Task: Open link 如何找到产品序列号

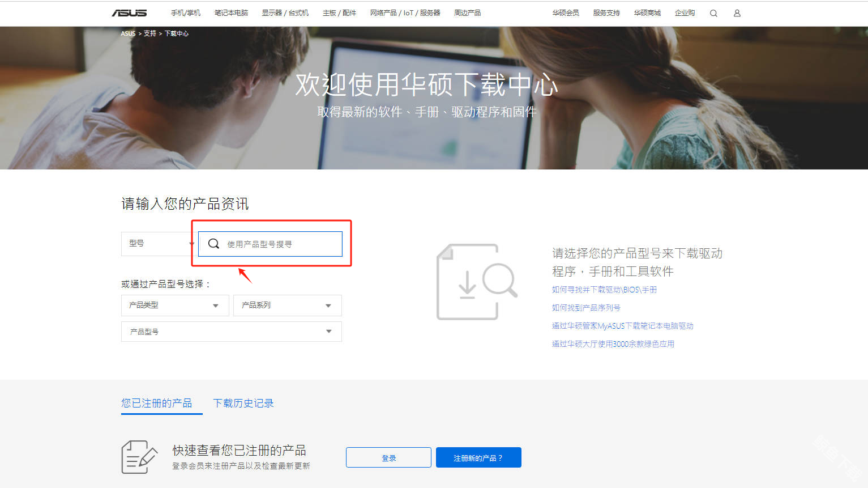Action: tap(586, 308)
